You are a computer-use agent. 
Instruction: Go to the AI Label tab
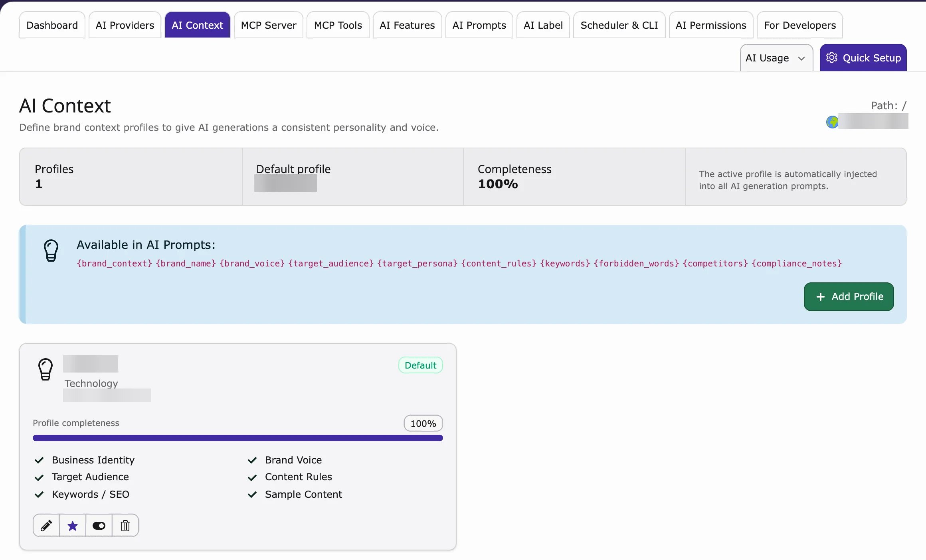(543, 25)
